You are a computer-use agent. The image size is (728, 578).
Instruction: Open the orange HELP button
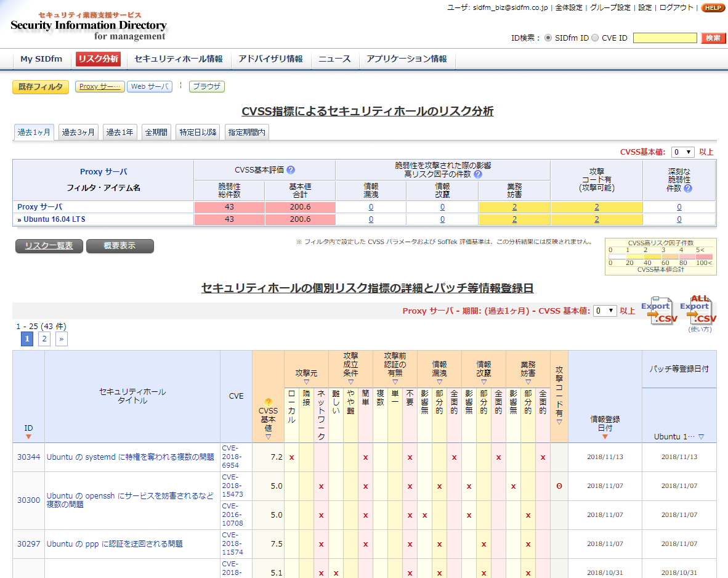tap(713, 7)
